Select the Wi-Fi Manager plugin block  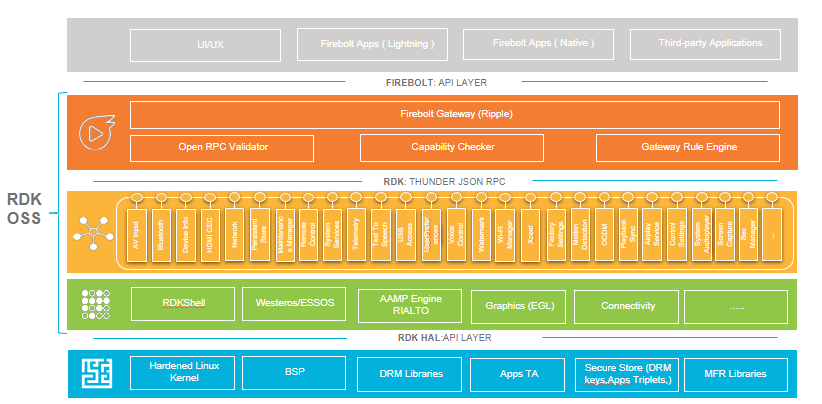pos(504,235)
